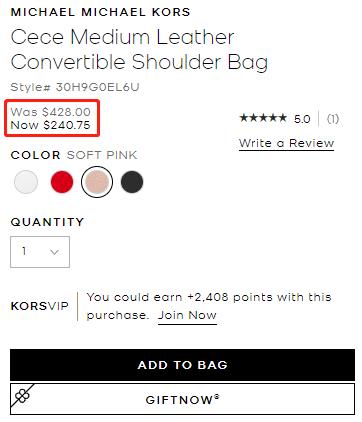This screenshot has width=362, height=422.
Task: Click the MICHAEL MICHAEL KORS brand name
Action: (x=100, y=12)
